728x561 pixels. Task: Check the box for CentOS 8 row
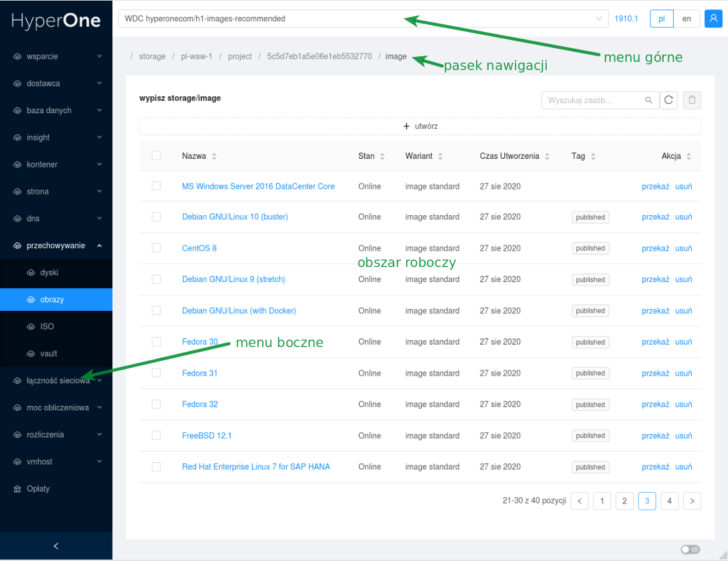coord(156,248)
